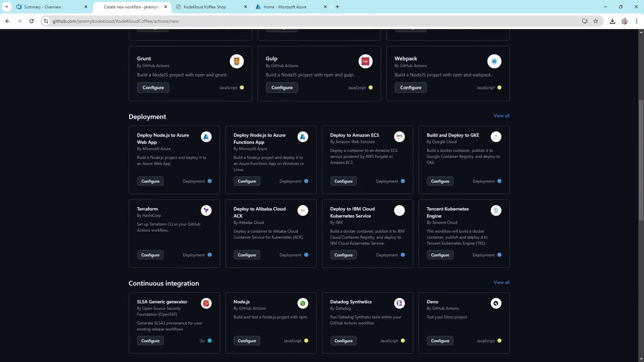The width and height of the screenshot is (644, 362).
Task: Open a new browser tab
Action: [337, 7]
